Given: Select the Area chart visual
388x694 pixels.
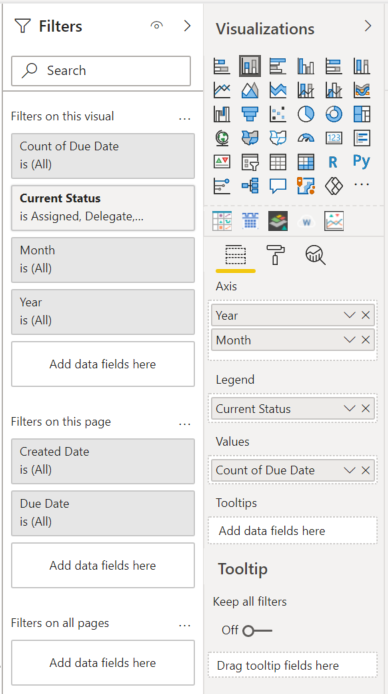Looking at the screenshot, I should click(250, 90).
